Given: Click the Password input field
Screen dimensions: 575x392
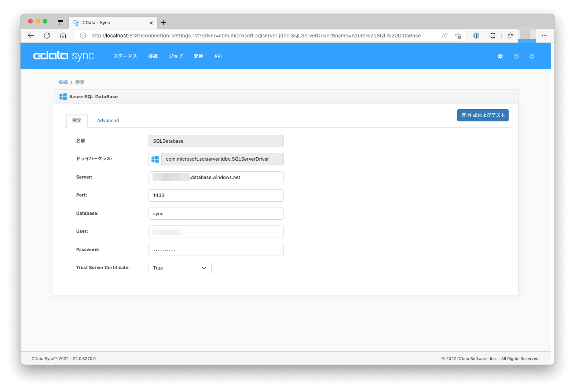Looking at the screenshot, I should [216, 250].
